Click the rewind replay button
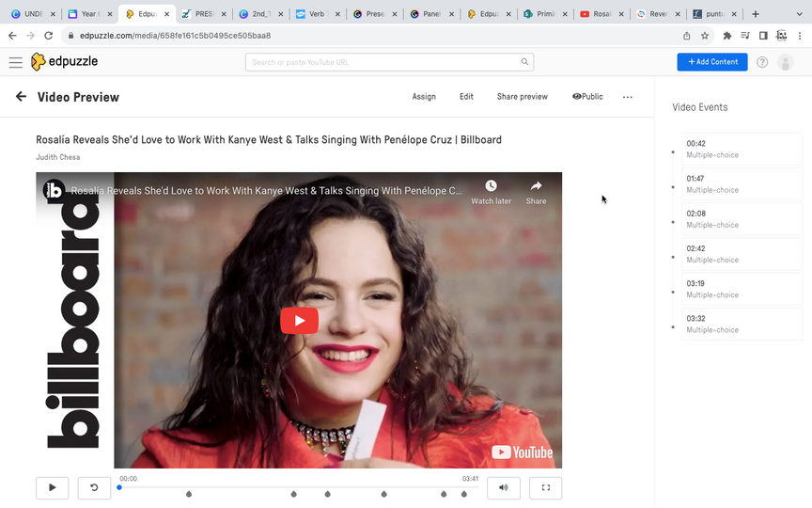This screenshot has width=812, height=508. (94, 488)
